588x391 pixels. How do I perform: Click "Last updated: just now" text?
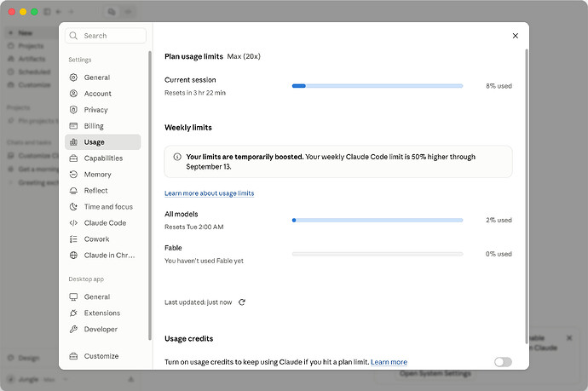[x=198, y=302]
